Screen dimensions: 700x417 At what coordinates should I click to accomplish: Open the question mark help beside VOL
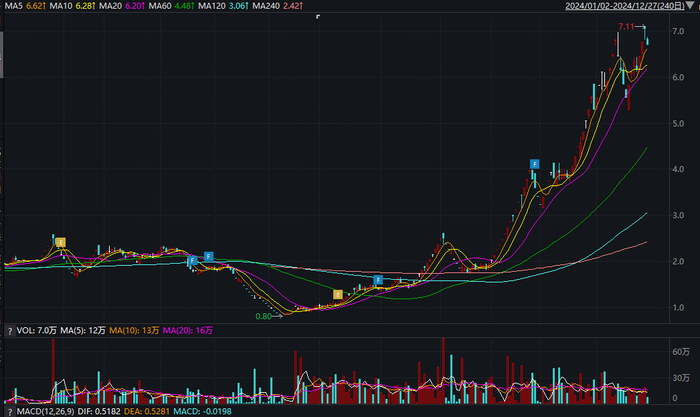pos(9,331)
